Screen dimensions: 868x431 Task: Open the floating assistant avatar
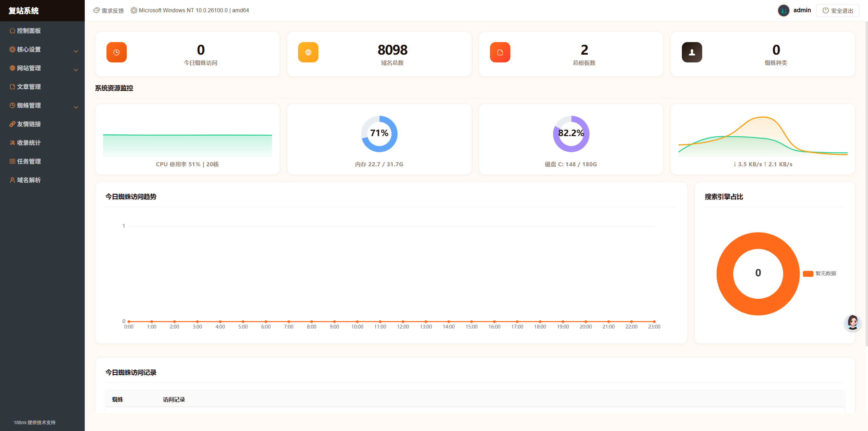(852, 322)
